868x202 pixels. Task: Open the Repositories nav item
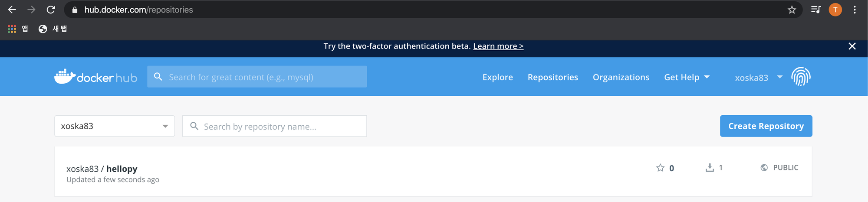[x=553, y=77]
